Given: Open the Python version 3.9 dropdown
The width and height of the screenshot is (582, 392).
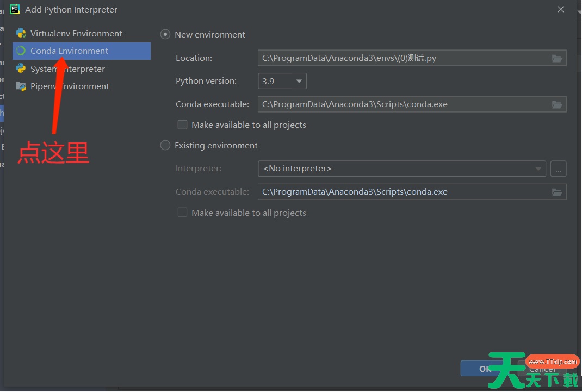Looking at the screenshot, I should click(x=282, y=82).
